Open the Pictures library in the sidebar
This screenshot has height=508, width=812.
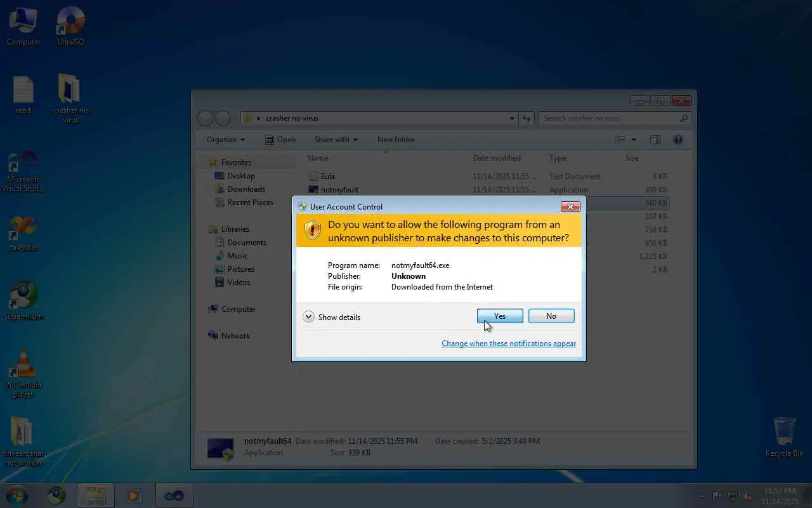pos(234,269)
